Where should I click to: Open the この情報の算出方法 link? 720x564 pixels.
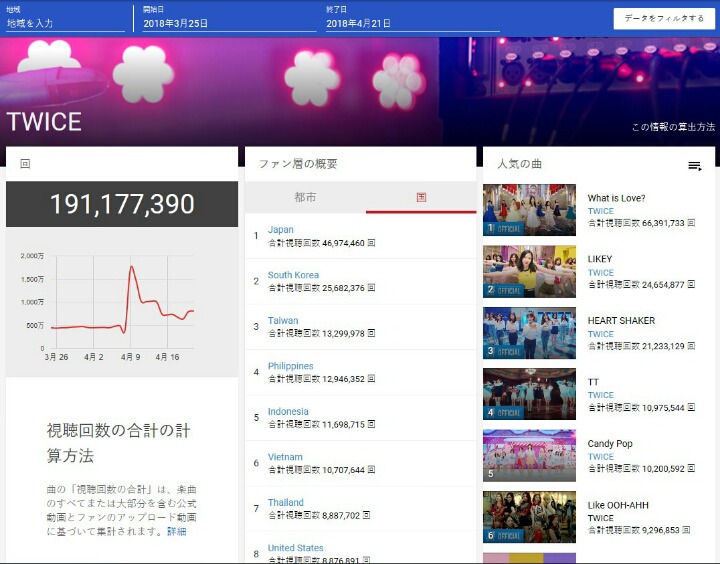point(673,127)
